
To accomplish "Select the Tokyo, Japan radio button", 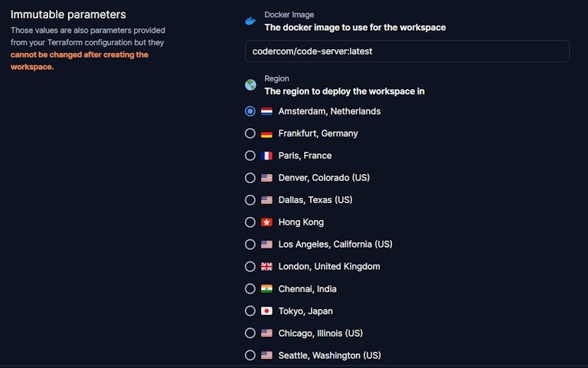I will coord(250,311).
